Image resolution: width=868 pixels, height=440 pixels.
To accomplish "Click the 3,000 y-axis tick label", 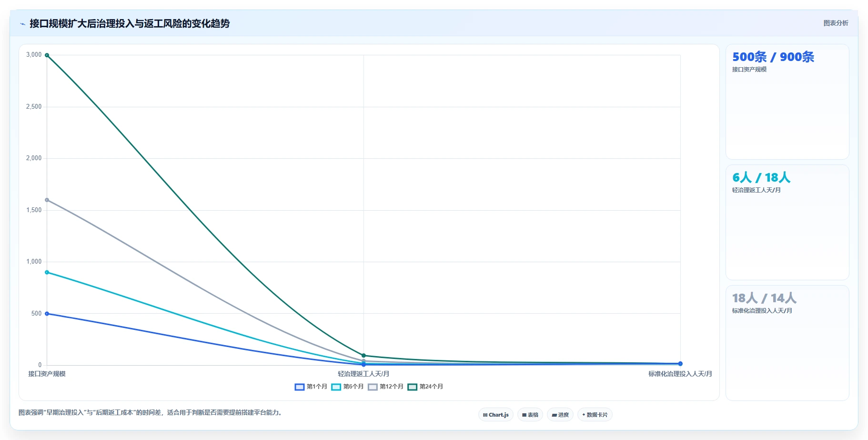I will coord(34,55).
